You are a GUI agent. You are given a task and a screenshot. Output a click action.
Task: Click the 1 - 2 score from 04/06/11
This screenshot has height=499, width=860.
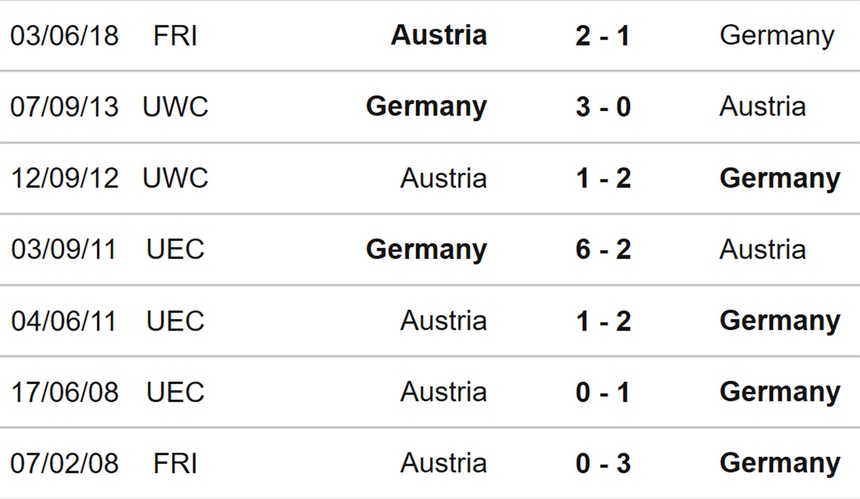click(x=603, y=321)
